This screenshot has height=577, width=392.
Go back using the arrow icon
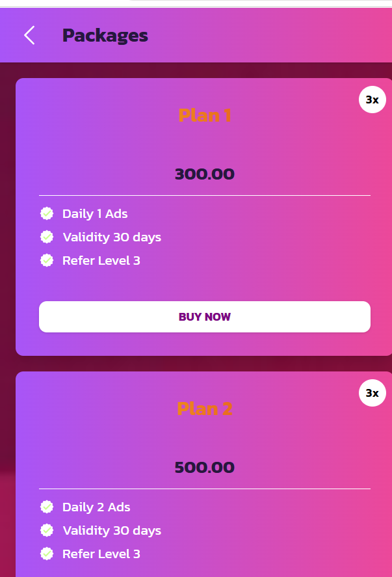pyautogui.click(x=29, y=35)
